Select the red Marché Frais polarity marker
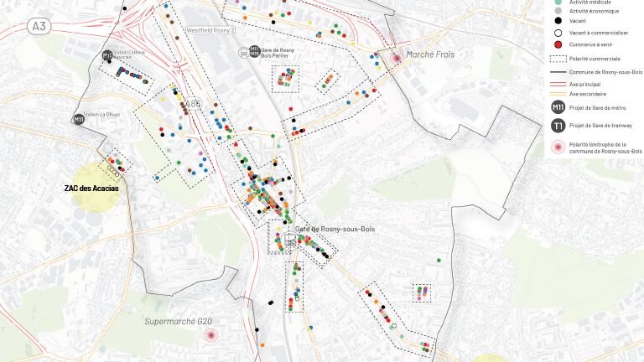This screenshot has height=362, width=644. (395, 57)
